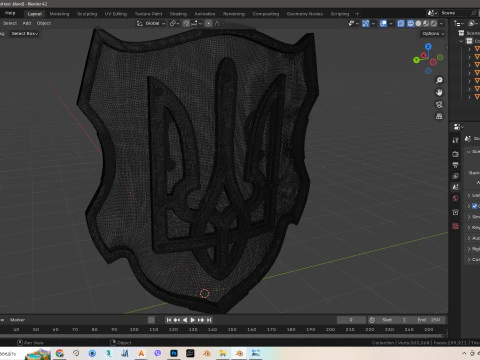The width and height of the screenshot is (480, 360).
Task: Open the Global transform orientation dropdown
Action: click(151, 23)
